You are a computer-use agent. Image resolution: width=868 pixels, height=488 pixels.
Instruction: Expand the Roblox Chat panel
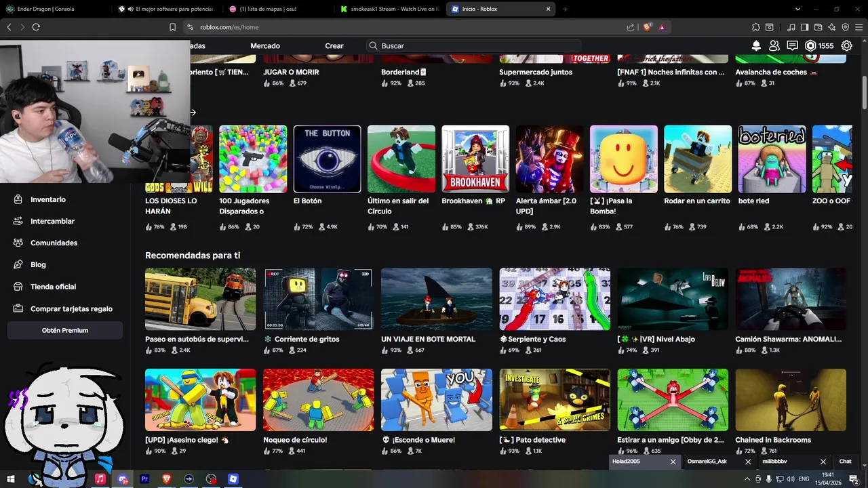845,462
